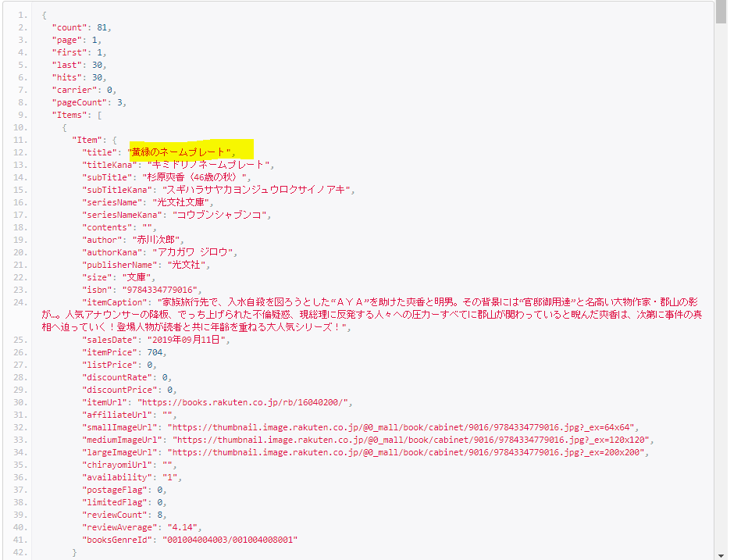Click the "title" key on line 12
Image resolution: width=741 pixels, height=560 pixels.
tap(99, 152)
